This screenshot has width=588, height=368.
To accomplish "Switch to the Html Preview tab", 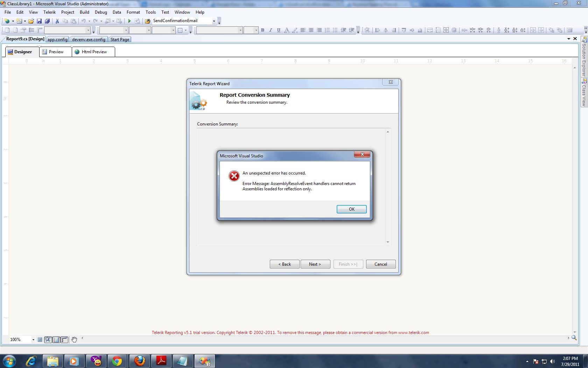I will (x=94, y=52).
